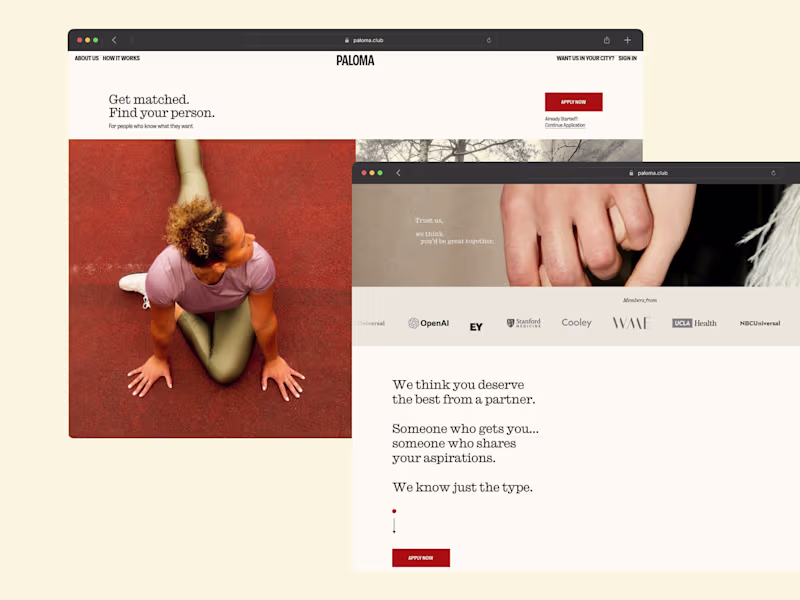The height and width of the screenshot is (600, 800).
Task: Click the red Apply Now button in the header
Action: tap(573, 102)
